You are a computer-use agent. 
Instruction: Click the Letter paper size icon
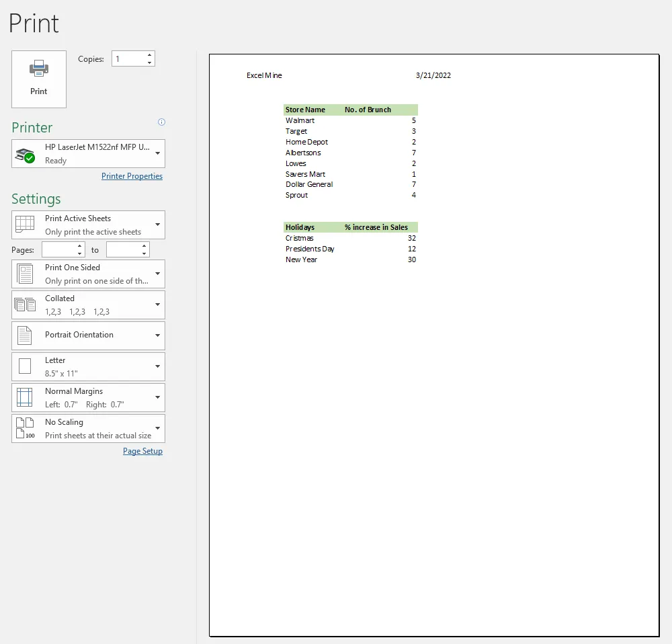pos(25,366)
